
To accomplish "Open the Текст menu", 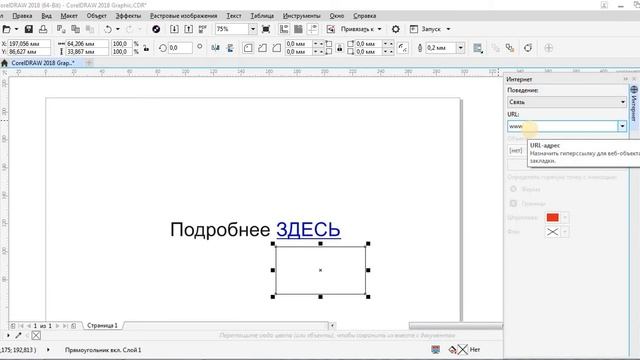I will tap(234, 16).
